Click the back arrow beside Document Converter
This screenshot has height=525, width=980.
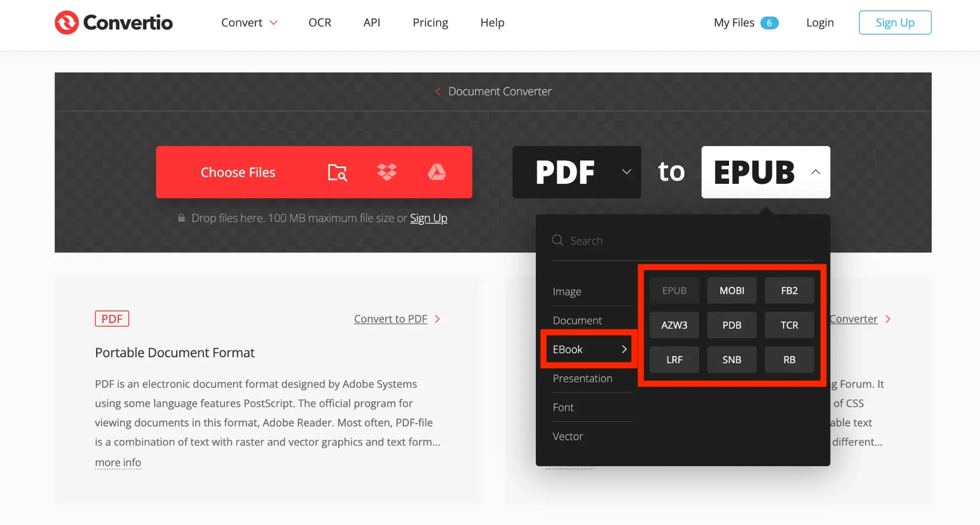point(438,92)
